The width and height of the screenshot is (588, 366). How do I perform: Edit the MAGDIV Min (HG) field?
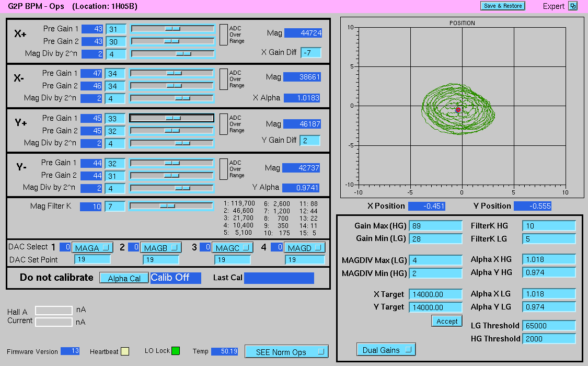coord(436,273)
